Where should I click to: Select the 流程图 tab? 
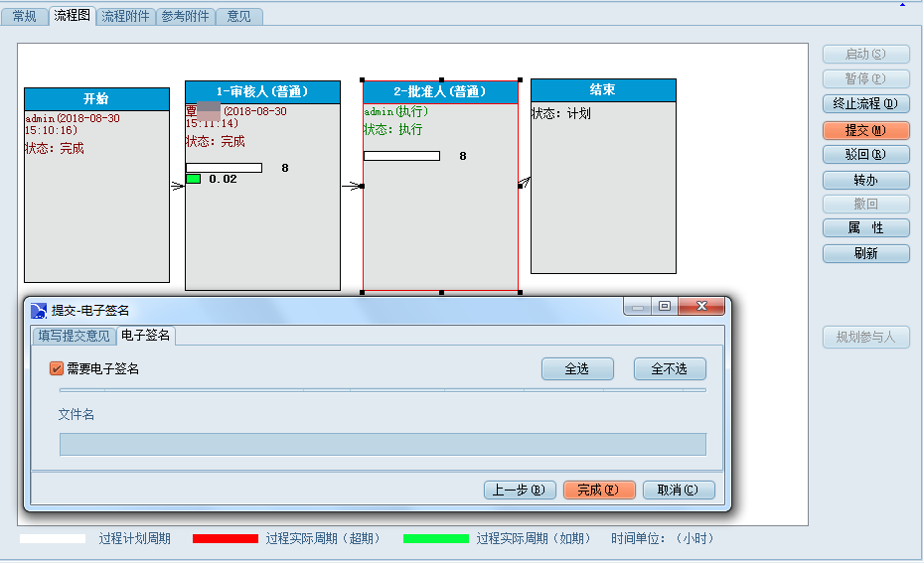point(72,16)
